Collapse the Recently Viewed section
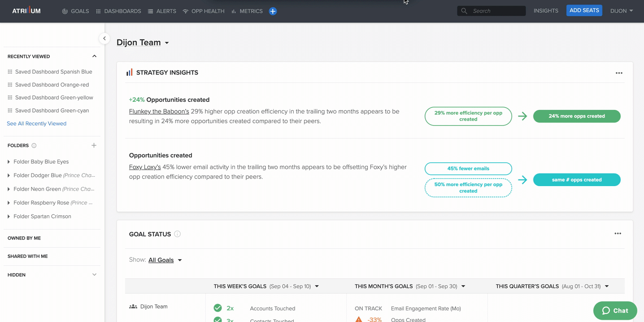The image size is (644, 322). pos(94,57)
